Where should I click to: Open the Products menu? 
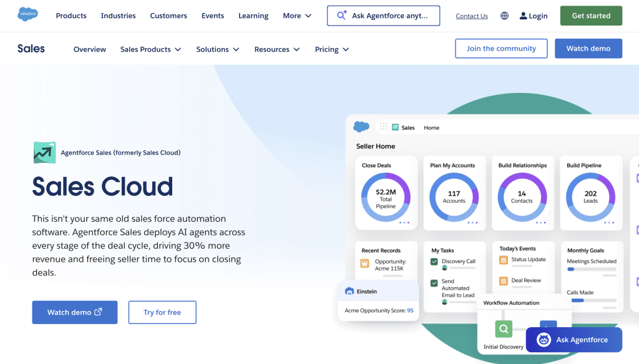click(x=71, y=16)
